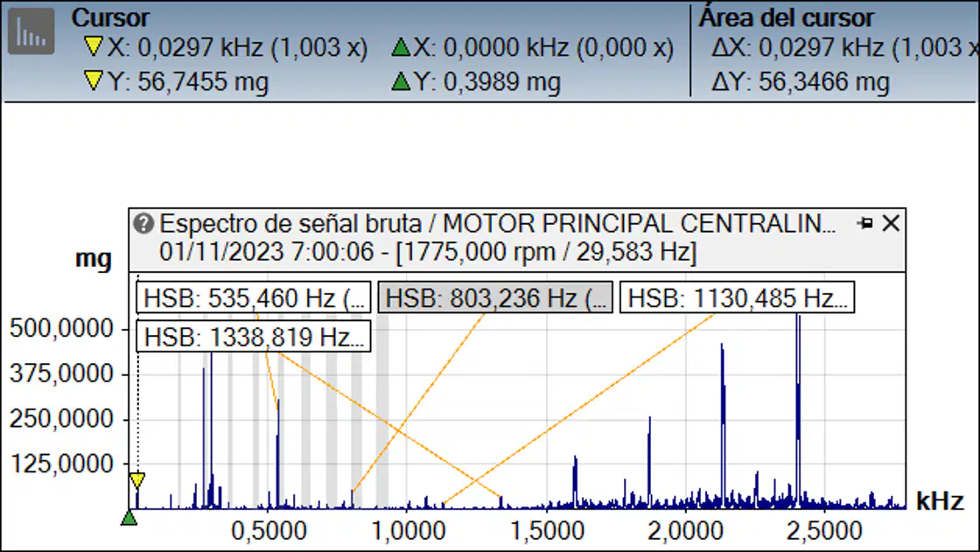Close the Espectro de señal bruta tooltip
The height and width of the screenshot is (552, 980).
891,223
